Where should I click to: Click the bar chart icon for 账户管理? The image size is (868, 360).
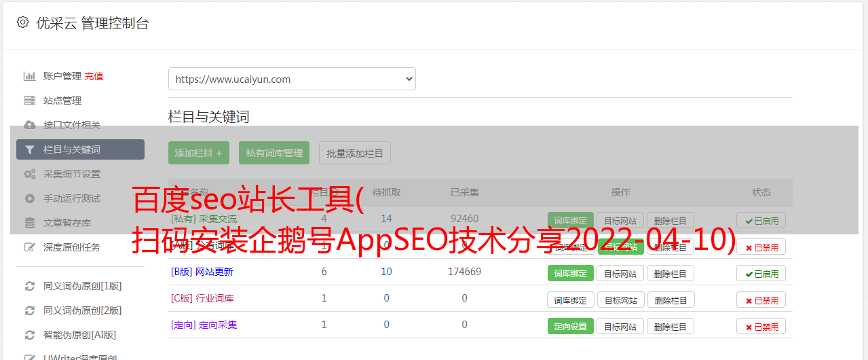(29, 76)
